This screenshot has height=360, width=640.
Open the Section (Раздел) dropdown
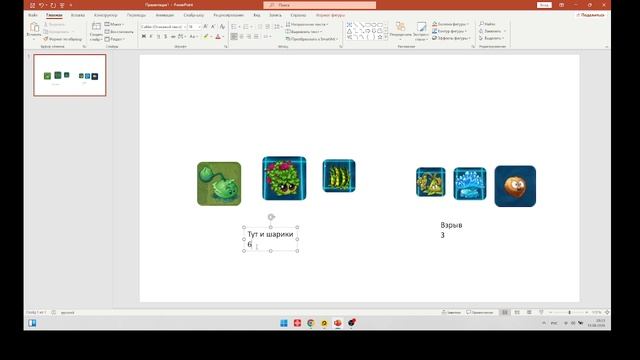point(115,39)
